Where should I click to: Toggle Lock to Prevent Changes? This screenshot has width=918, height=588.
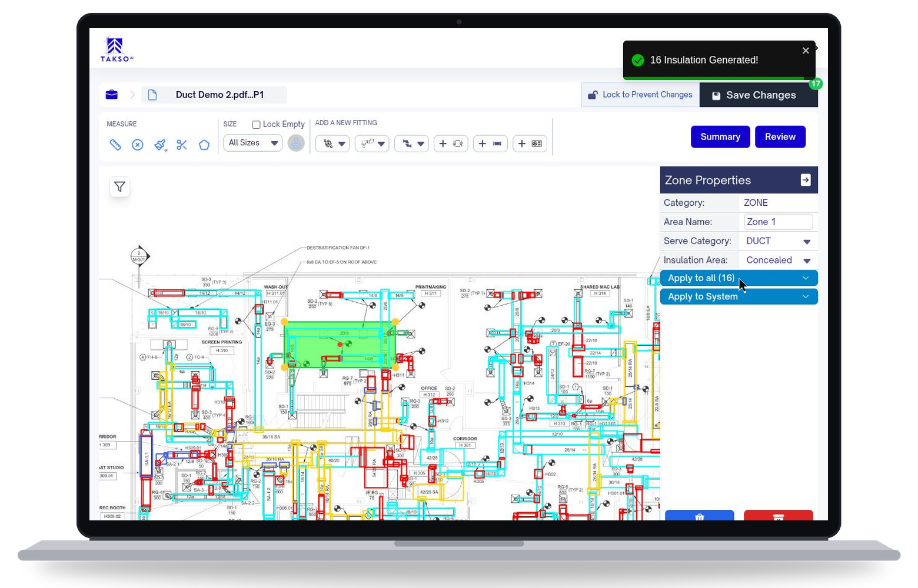click(640, 95)
